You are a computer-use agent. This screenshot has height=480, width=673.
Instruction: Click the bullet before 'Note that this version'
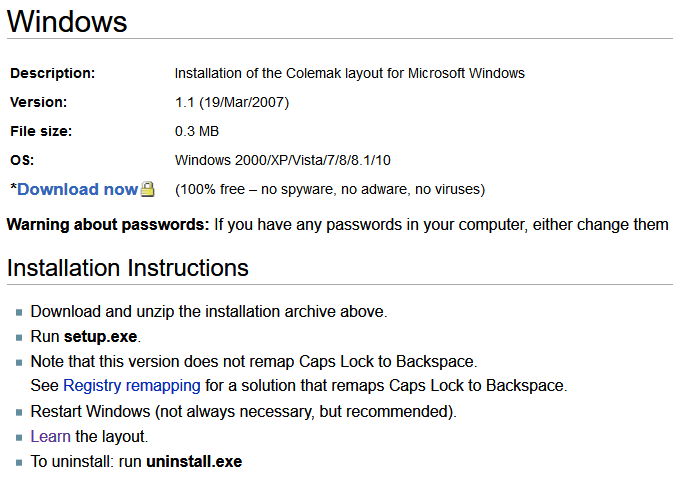[19, 362]
